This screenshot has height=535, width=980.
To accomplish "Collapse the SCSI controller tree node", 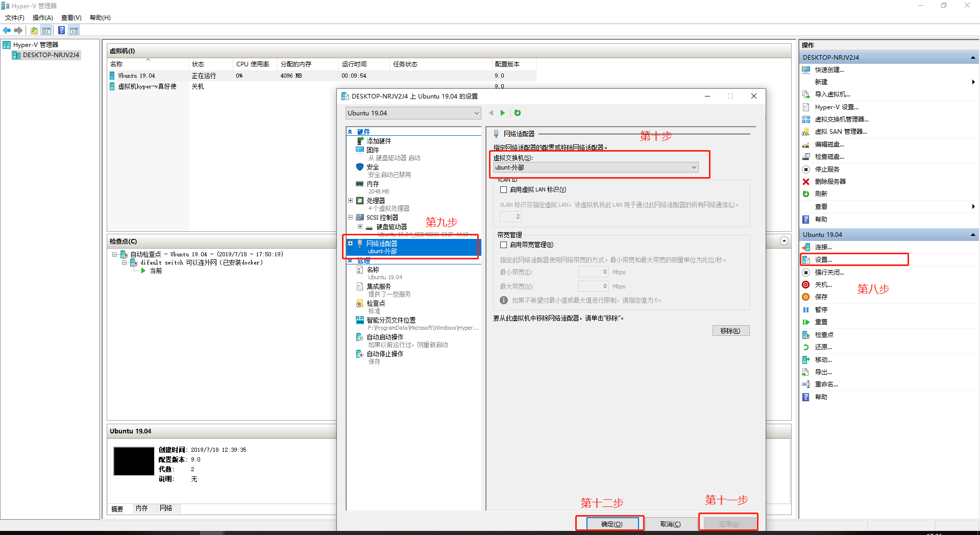I will pyautogui.click(x=351, y=217).
